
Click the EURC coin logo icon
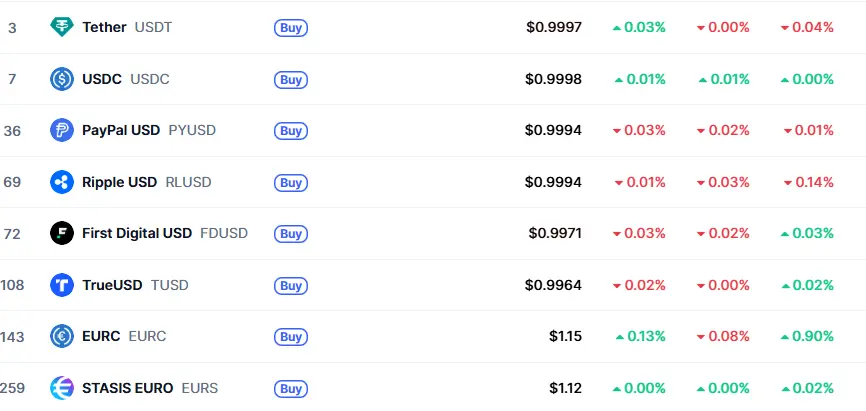(62, 336)
